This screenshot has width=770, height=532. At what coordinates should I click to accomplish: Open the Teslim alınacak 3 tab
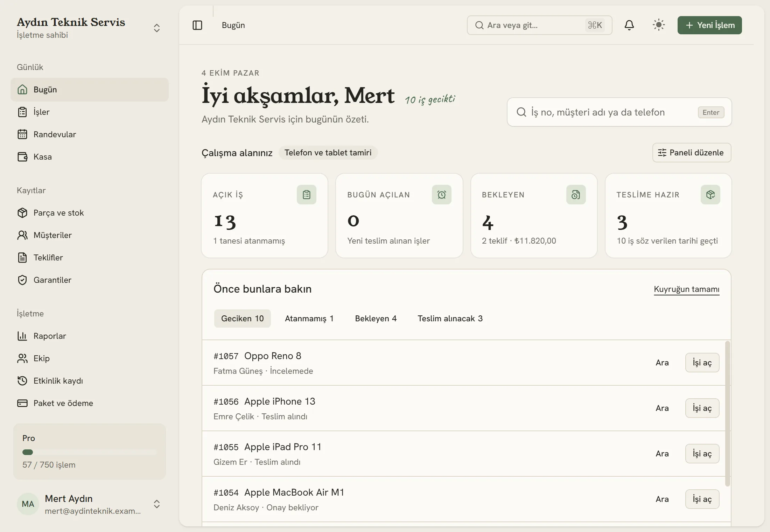coord(450,318)
